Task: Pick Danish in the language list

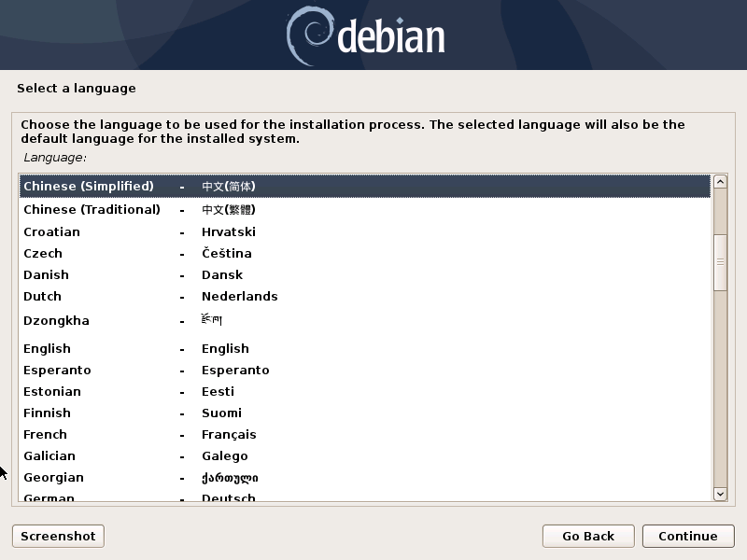Action: tap(365, 274)
